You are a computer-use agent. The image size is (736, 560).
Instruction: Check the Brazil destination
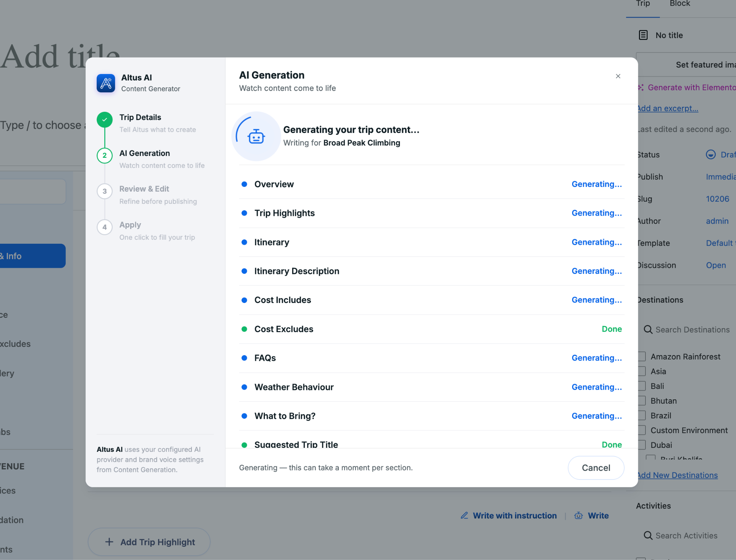point(641,415)
